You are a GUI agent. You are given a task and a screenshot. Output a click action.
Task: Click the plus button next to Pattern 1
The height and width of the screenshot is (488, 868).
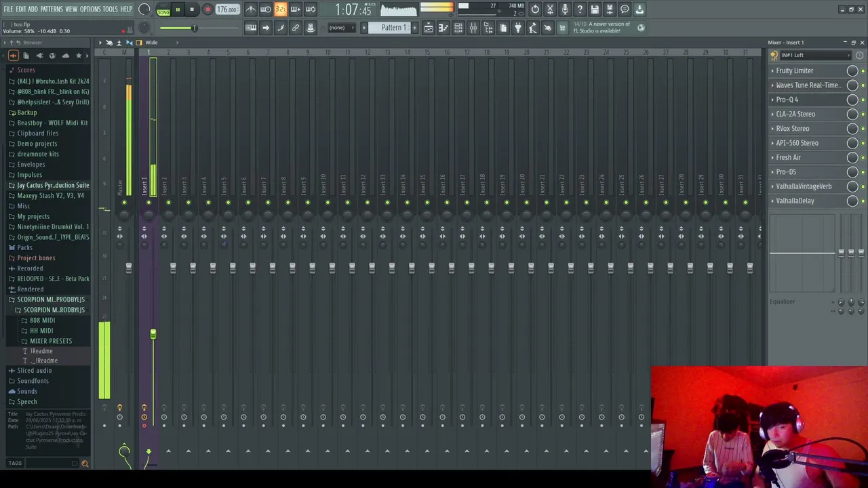tap(414, 28)
